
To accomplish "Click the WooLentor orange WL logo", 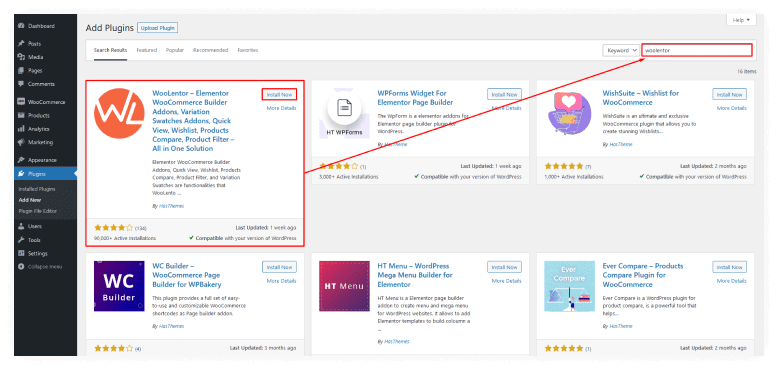I will coord(119,114).
